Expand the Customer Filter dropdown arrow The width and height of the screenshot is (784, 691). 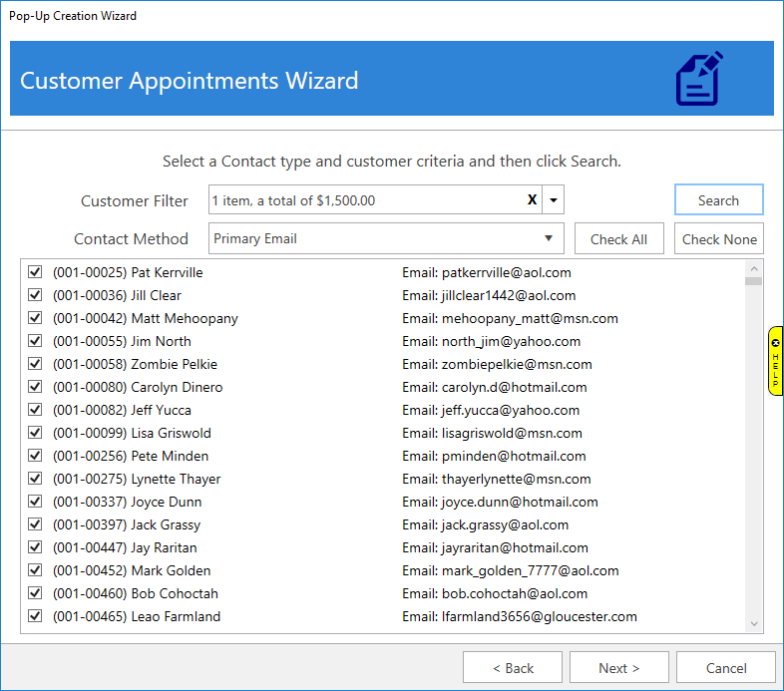[x=555, y=200]
